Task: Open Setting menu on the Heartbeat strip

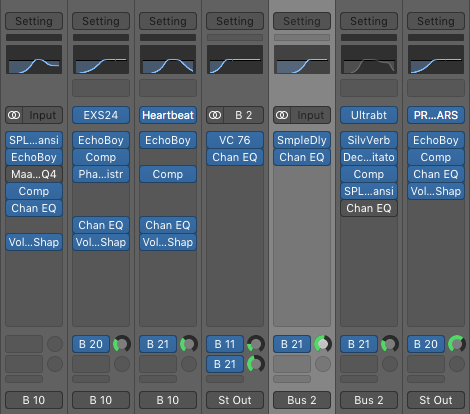Action: [x=168, y=21]
